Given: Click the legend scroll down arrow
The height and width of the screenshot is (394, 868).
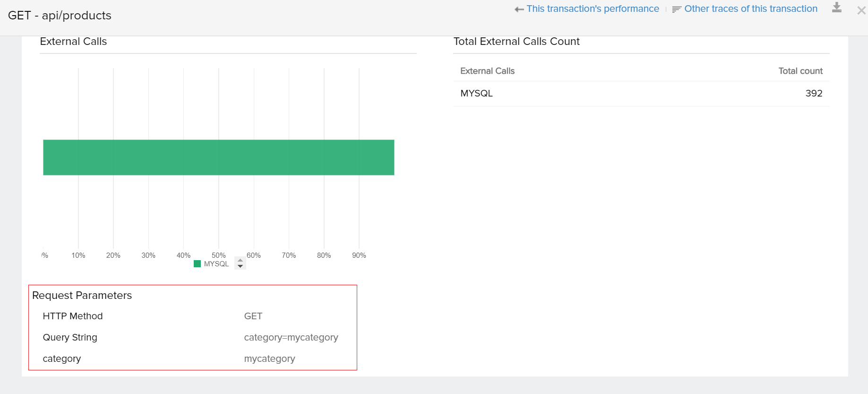Looking at the screenshot, I should [240, 266].
